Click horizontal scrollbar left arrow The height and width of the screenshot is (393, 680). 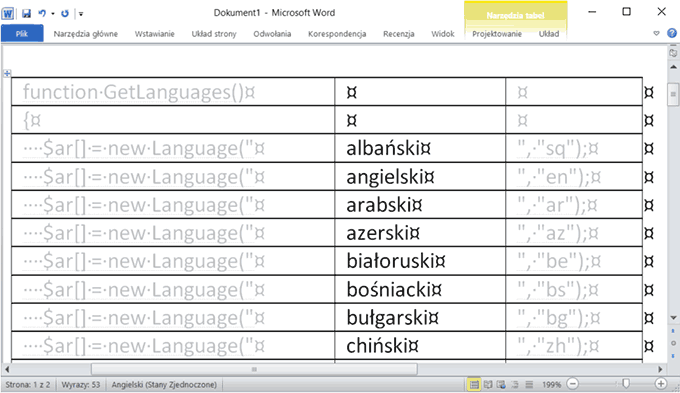coord(7,370)
